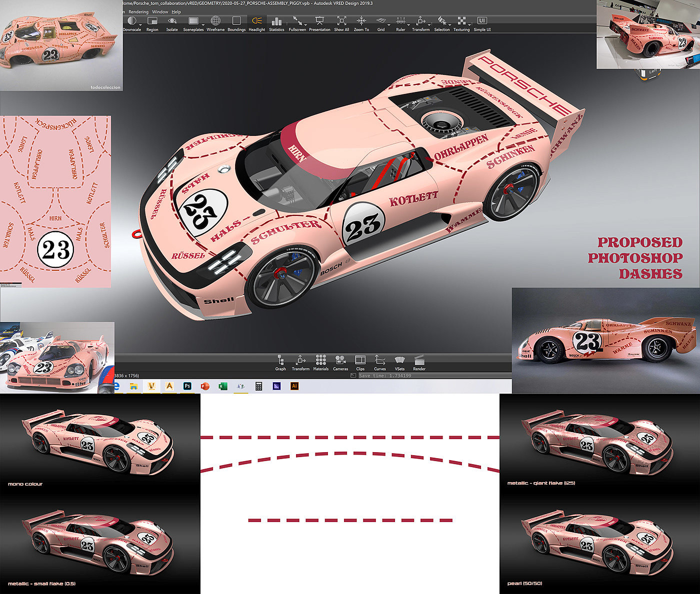Expand the Grid dropdown arrow
This screenshot has height=594, width=700.
point(389,24)
